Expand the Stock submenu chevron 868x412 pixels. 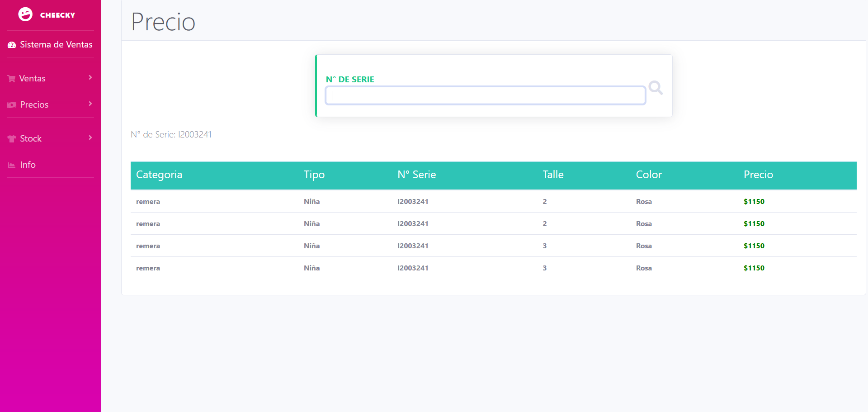coord(90,137)
